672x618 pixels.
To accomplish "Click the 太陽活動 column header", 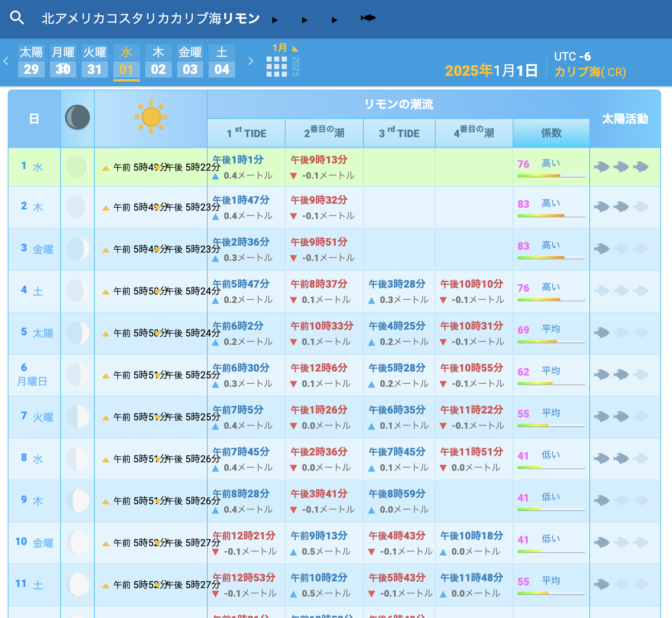I will 624,119.
